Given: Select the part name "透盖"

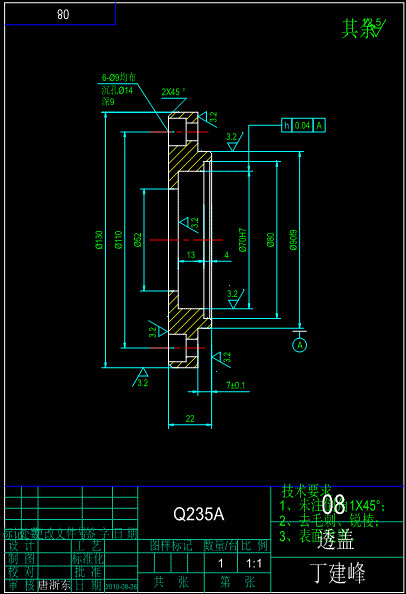Looking at the screenshot, I should click(336, 539).
